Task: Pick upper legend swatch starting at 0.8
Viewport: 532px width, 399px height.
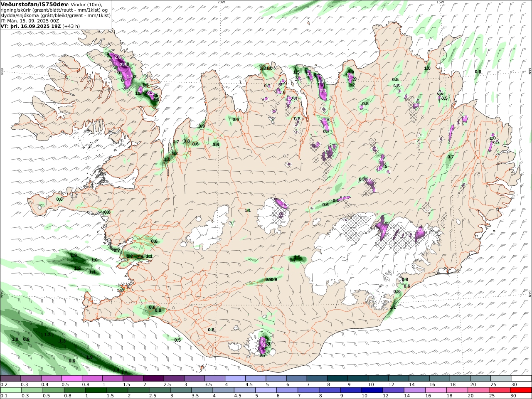Action: tap(92, 378)
